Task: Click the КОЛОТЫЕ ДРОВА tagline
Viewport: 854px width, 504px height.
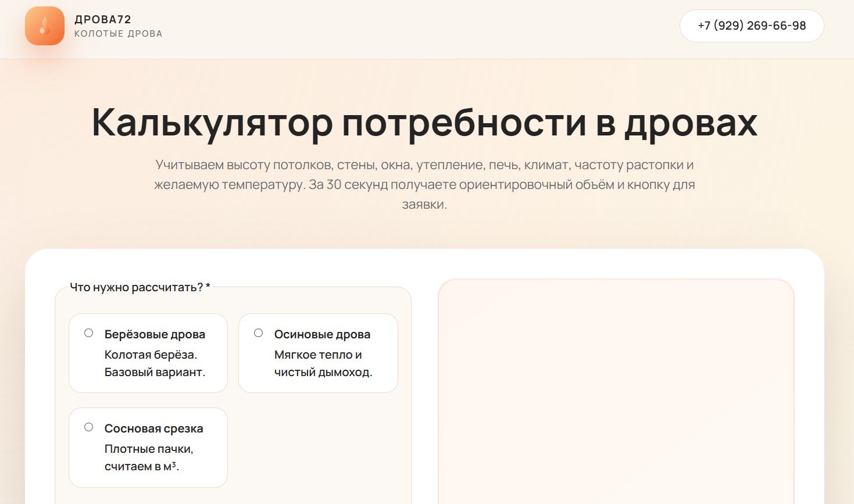Action: (x=118, y=34)
